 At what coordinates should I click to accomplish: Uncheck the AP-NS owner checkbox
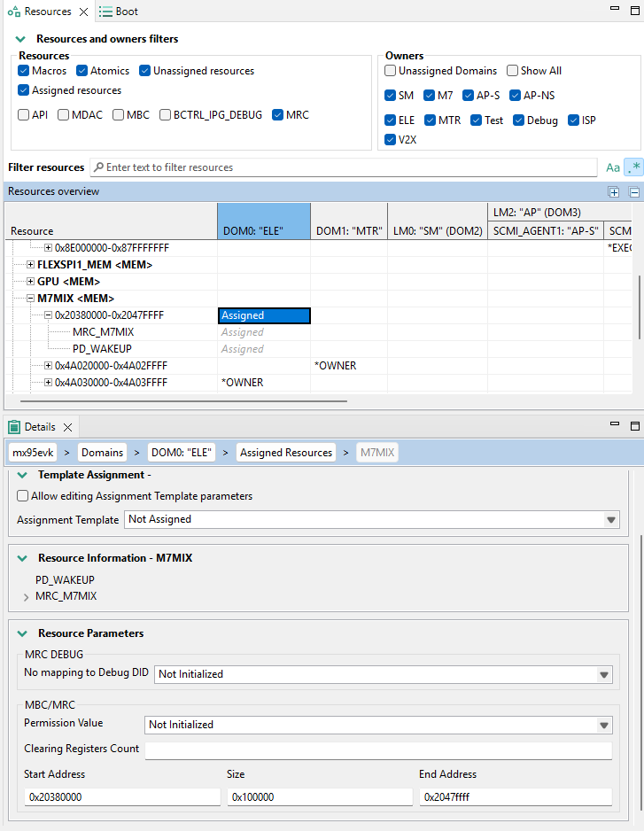click(x=516, y=96)
